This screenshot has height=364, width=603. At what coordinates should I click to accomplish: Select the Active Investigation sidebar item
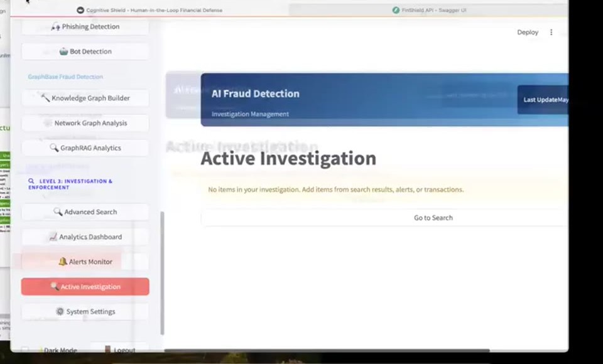click(x=85, y=287)
